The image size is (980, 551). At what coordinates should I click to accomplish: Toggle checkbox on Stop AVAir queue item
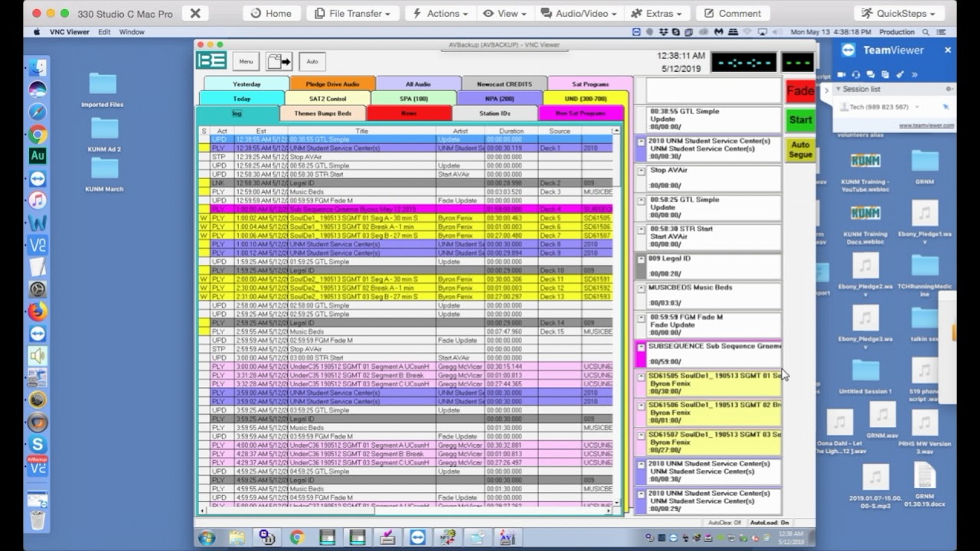(x=642, y=171)
